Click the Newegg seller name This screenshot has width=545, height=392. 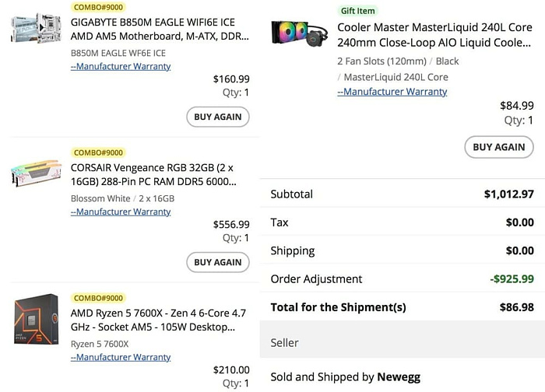click(x=399, y=377)
